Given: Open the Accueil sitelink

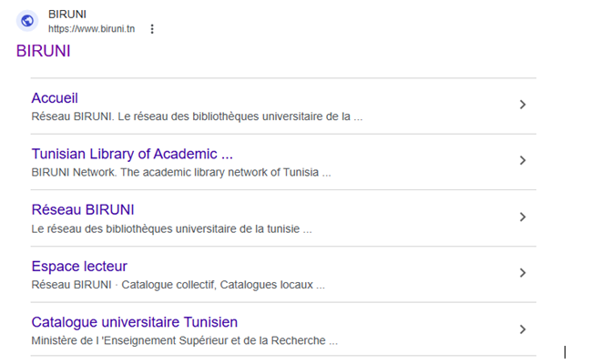Looking at the screenshot, I should point(55,97).
